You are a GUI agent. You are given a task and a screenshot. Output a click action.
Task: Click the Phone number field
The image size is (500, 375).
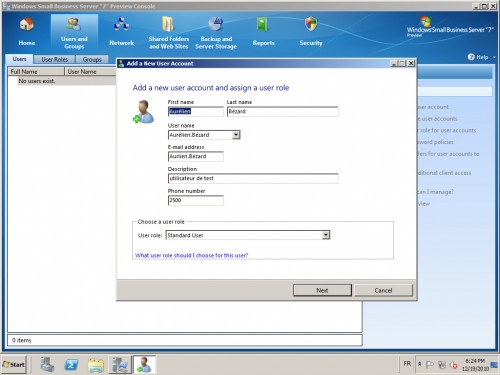click(x=196, y=200)
